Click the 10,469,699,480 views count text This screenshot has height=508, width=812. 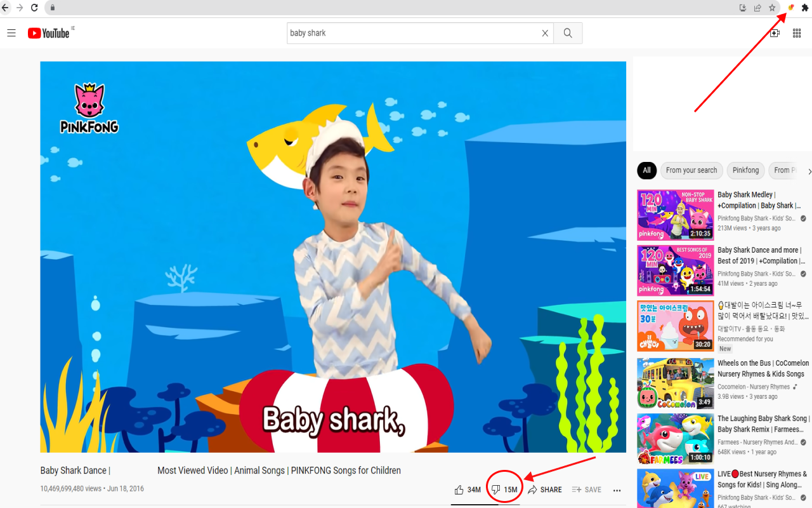70,489
